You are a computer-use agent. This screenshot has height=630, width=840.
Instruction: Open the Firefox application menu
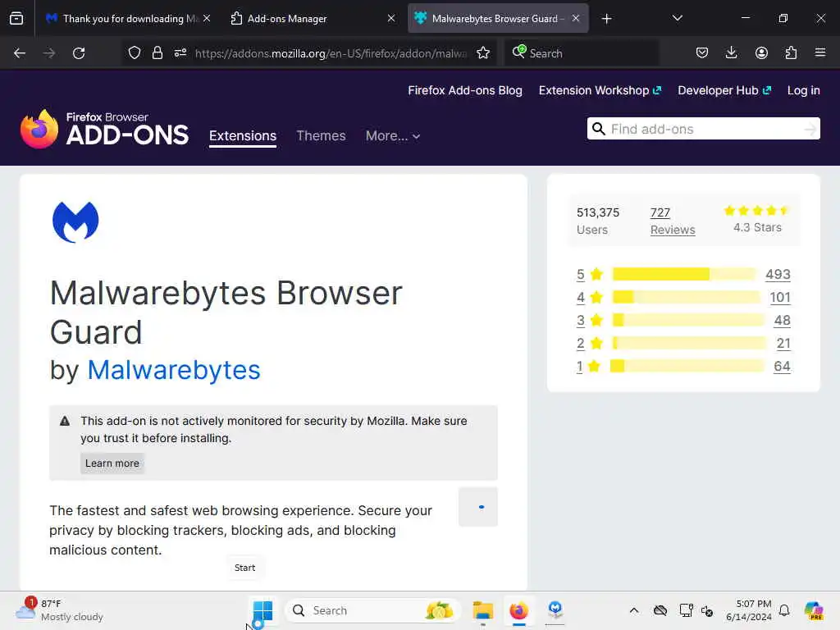[x=820, y=52]
